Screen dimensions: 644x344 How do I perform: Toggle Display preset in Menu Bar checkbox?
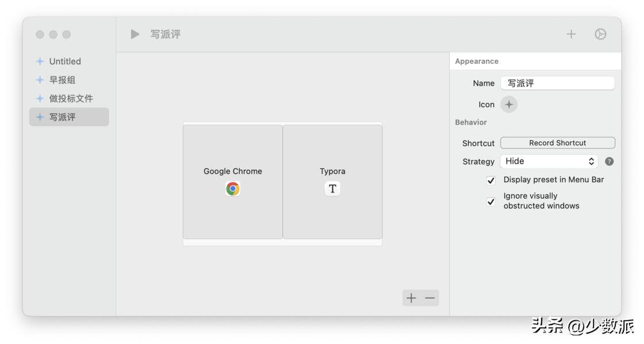point(491,180)
